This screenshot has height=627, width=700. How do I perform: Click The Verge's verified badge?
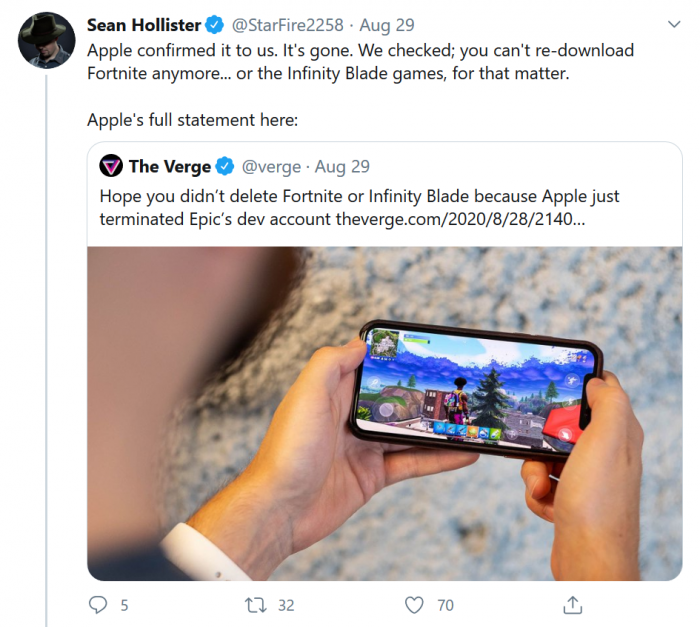(226, 166)
